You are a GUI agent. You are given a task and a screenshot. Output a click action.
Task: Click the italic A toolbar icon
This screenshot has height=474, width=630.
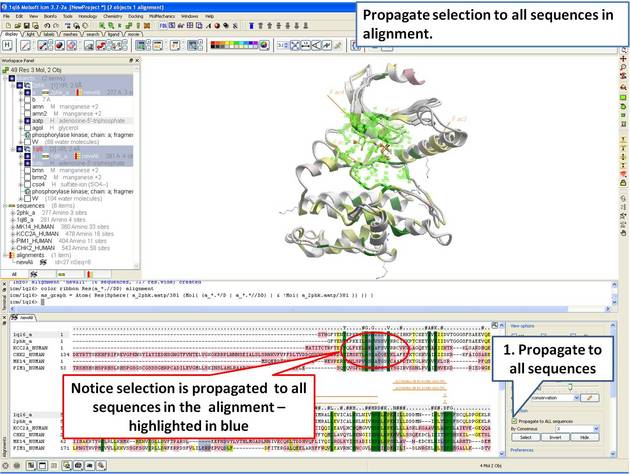tap(209, 26)
